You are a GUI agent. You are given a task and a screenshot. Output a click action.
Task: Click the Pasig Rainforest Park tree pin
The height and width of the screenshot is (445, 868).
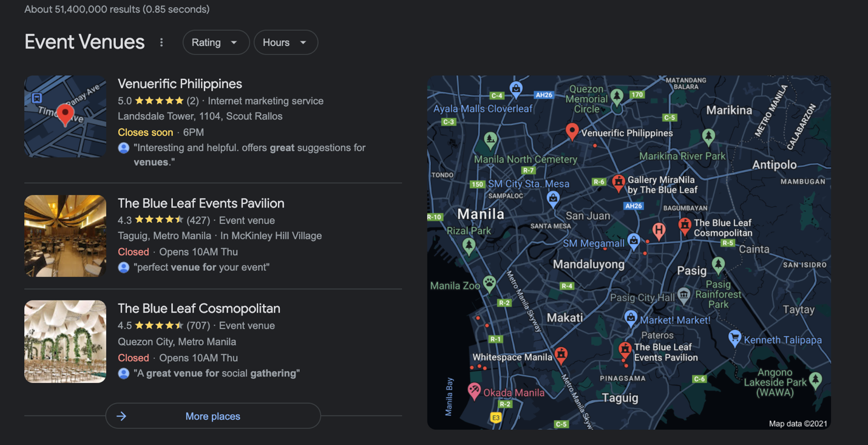tap(719, 265)
